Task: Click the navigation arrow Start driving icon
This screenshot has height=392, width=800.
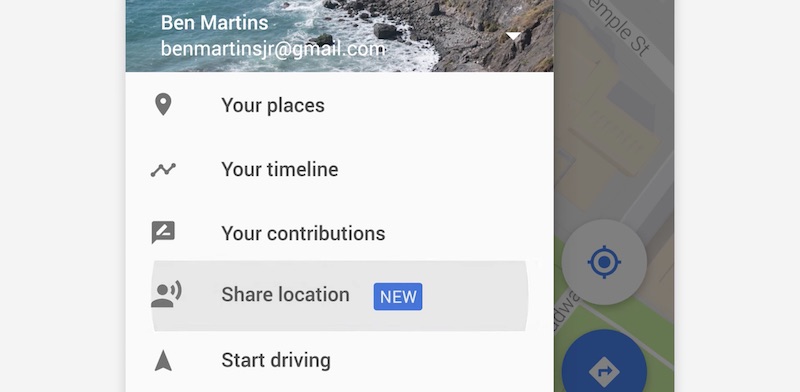Action: coord(163,360)
